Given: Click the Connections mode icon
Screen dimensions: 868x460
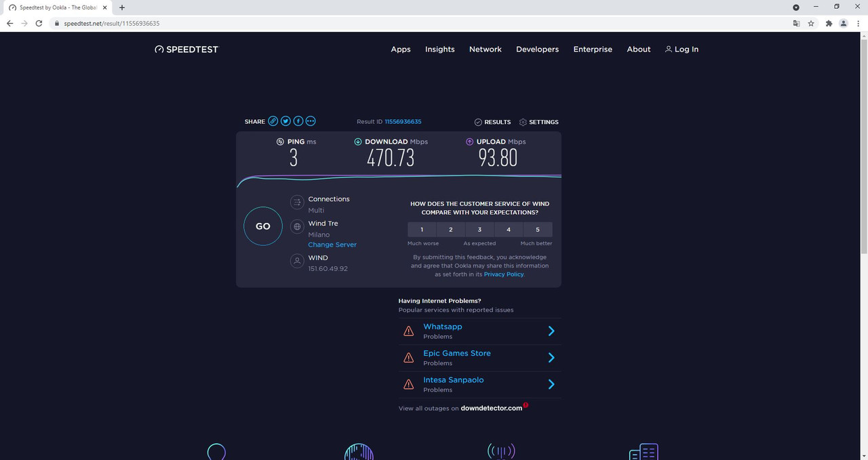Looking at the screenshot, I should coord(296,202).
